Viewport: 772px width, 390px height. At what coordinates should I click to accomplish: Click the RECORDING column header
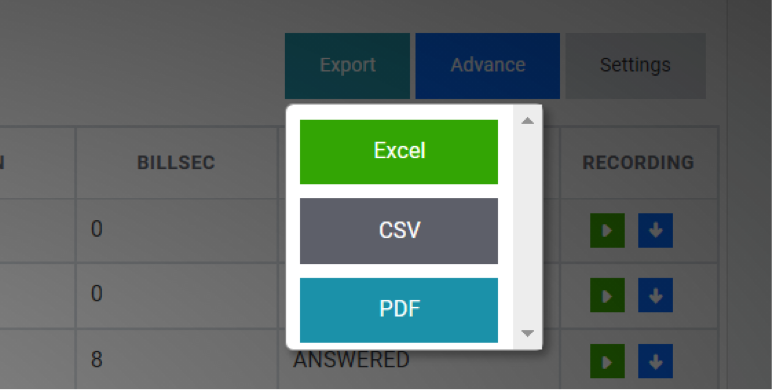tap(638, 162)
